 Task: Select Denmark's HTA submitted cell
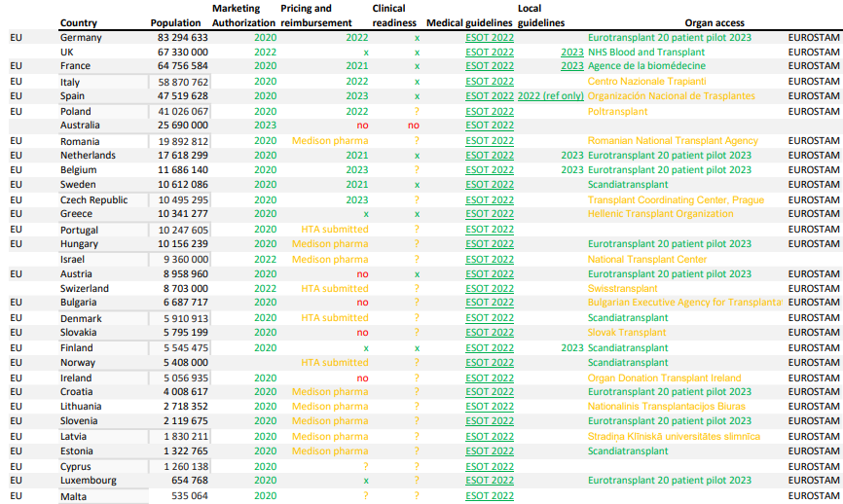click(x=335, y=318)
